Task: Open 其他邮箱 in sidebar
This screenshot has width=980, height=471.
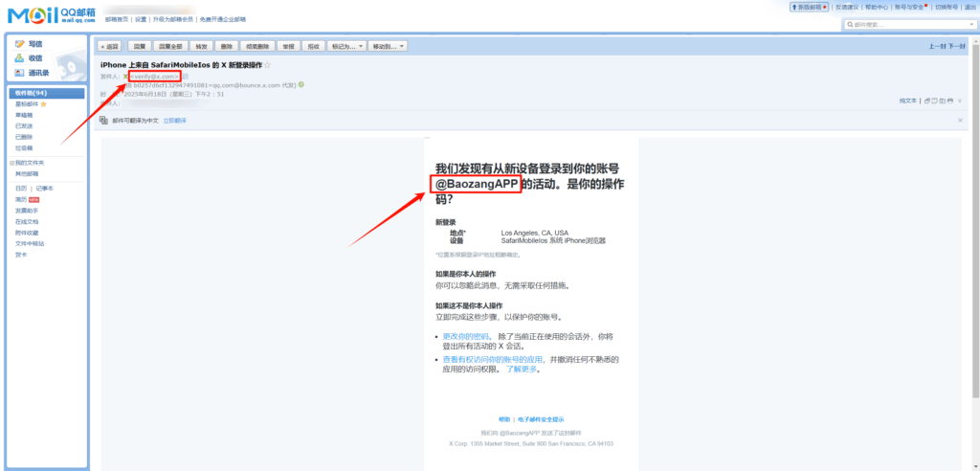Action: [27, 174]
